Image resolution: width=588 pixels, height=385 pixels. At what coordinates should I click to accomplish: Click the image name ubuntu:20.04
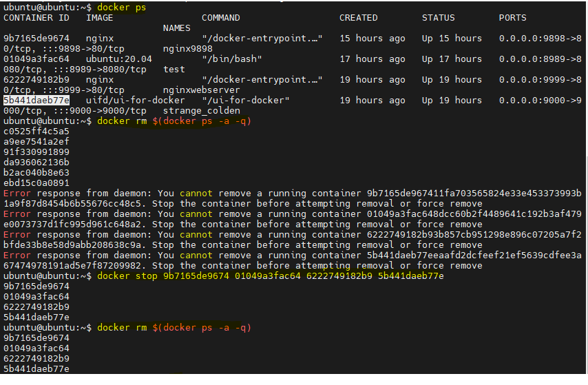point(119,59)
